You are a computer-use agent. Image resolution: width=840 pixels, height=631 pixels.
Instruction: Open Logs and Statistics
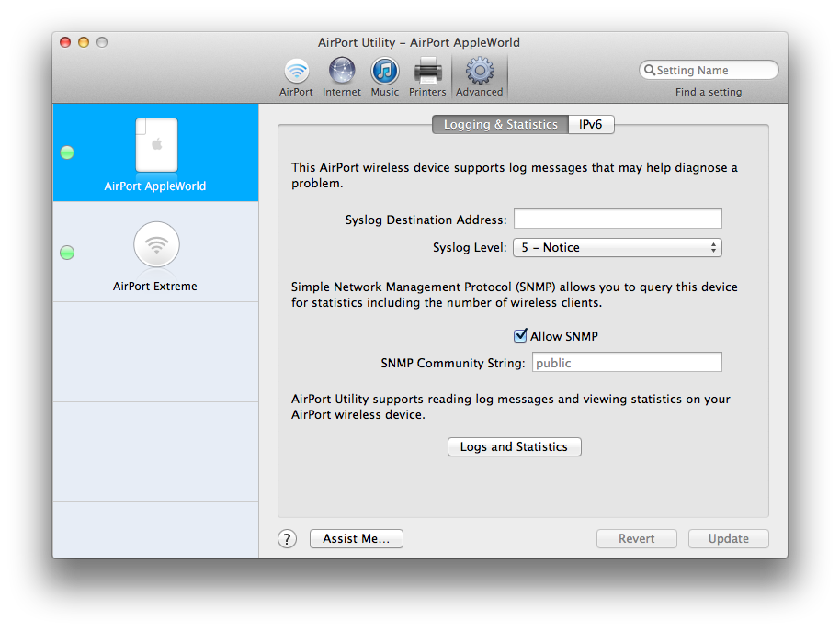(515, 447)
